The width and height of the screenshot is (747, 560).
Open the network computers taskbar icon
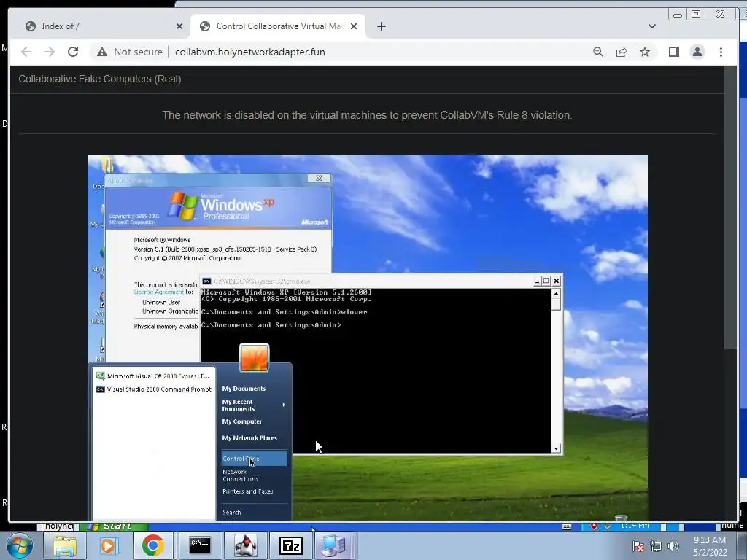(x=334, y=545)
